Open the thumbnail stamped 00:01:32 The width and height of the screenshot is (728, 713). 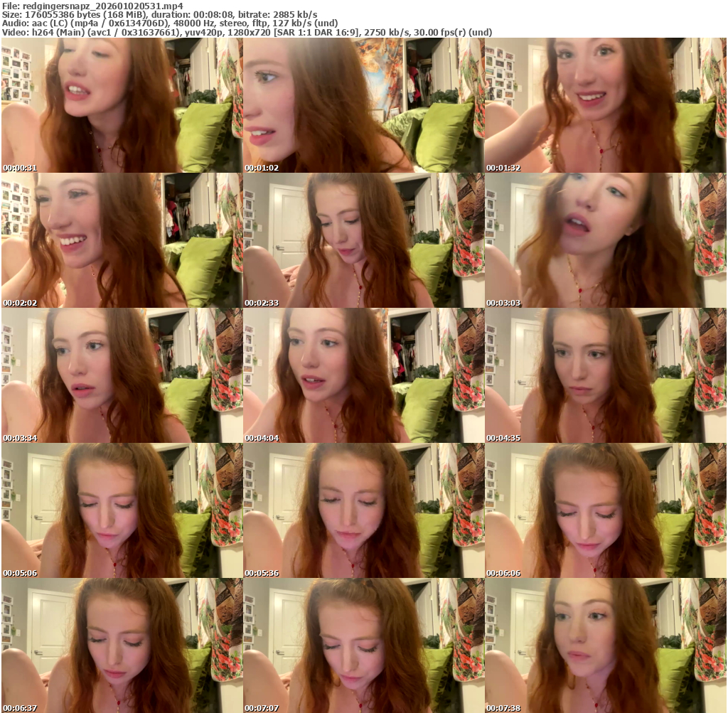pyautogui.click(x=606, y=105)
